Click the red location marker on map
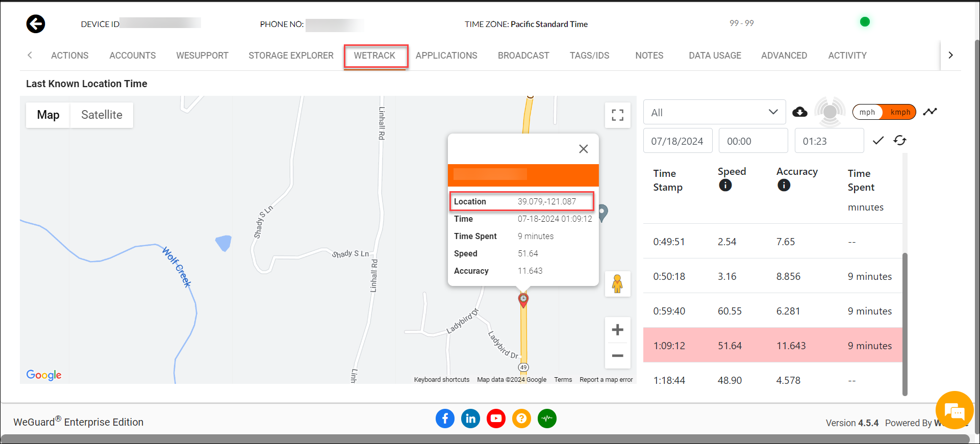Image resolution: width=980 pixels, height=444 pixels. [x=523, y=300]
